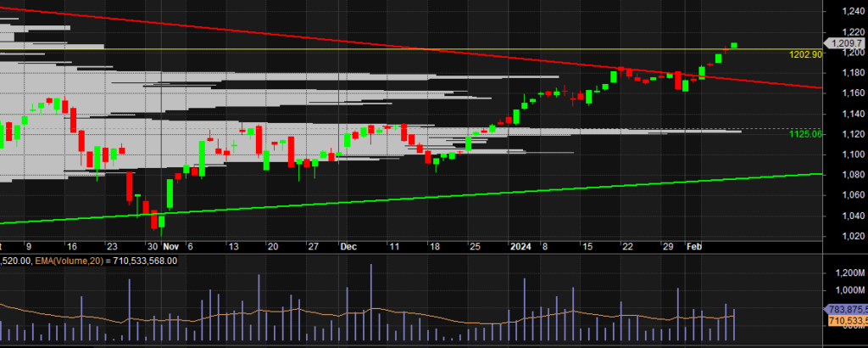Click the purple 783,875 volume value tag
868x348 pixels.
(846, 310)
